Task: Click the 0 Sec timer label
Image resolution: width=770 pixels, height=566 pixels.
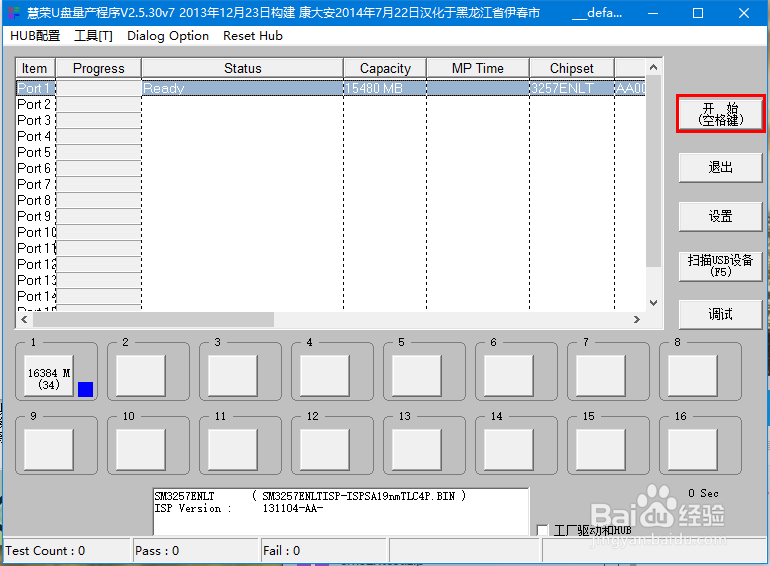Action: pos(703,493)
